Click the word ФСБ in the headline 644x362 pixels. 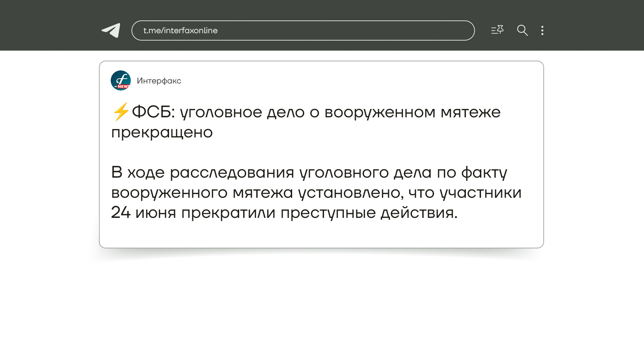click(x=151, y=112)
